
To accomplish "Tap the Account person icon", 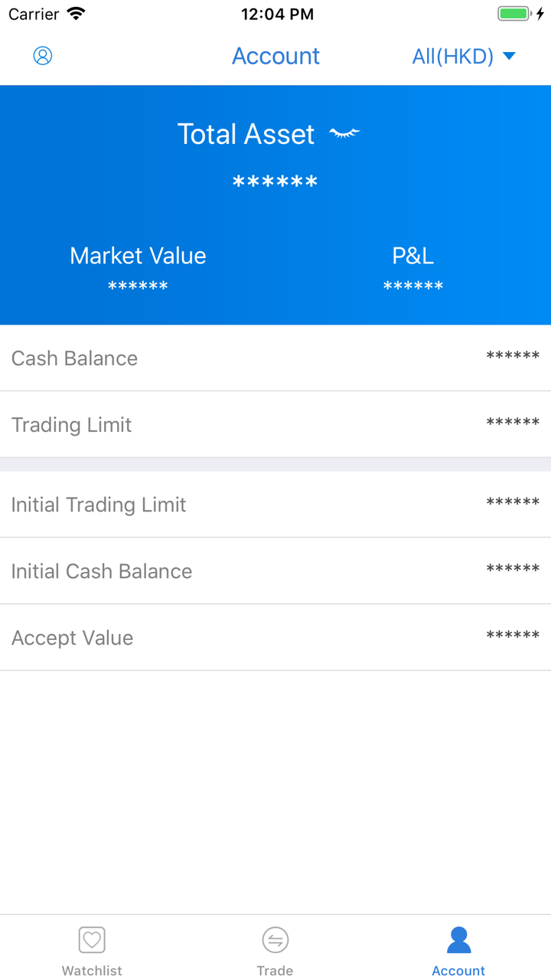I will click(458, 939).
